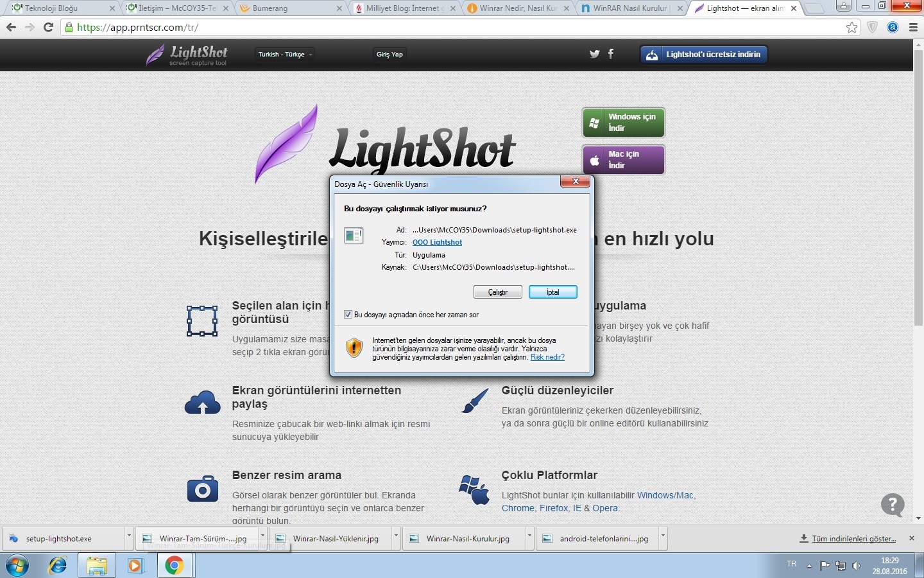924x578 pixels.
Task: Click the Chrome icon in the taskbar
Action: coord(175,566)
